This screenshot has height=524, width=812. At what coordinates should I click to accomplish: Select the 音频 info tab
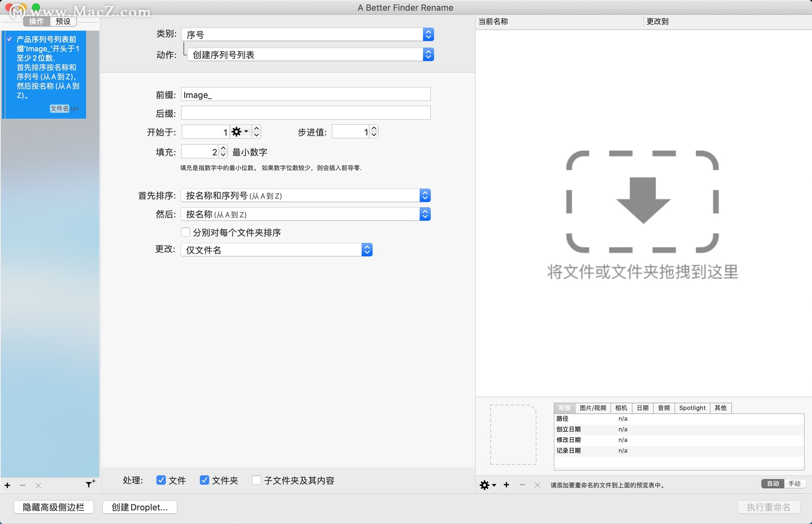tap(664, 408)
